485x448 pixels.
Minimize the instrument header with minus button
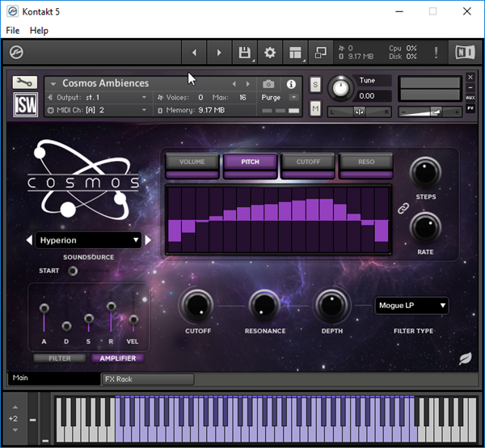470,87
